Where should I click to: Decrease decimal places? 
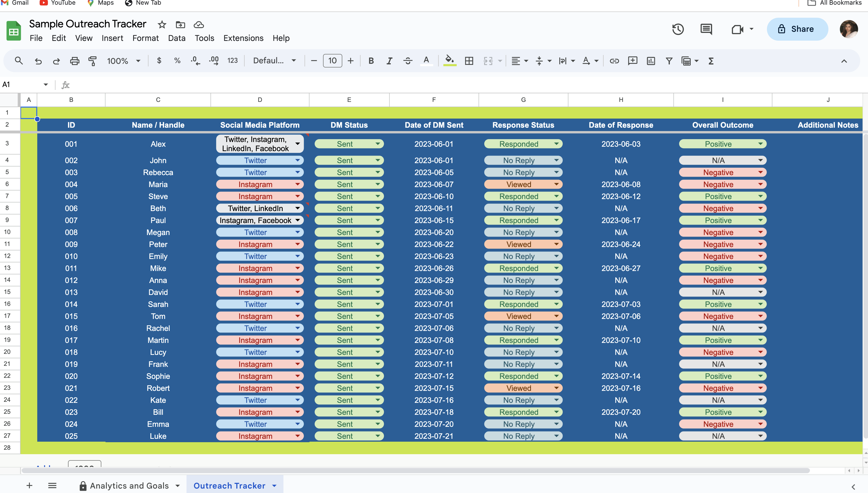tap(195, 61)
